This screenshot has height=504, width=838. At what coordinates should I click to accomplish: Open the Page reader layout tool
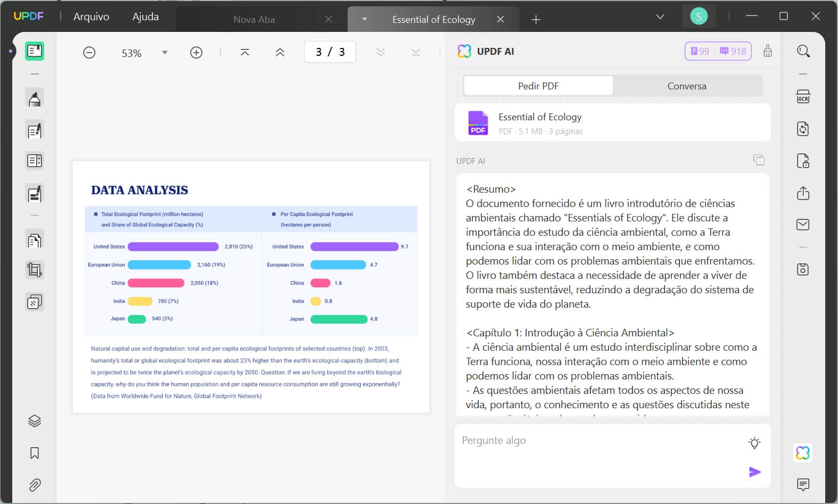point(35,161)
